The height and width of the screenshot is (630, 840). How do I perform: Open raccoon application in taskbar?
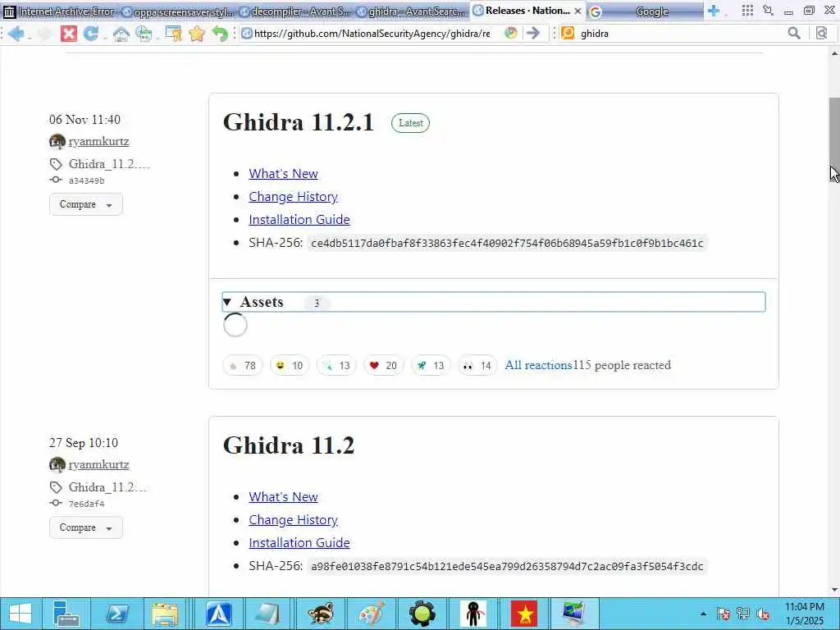pos(321,614)
